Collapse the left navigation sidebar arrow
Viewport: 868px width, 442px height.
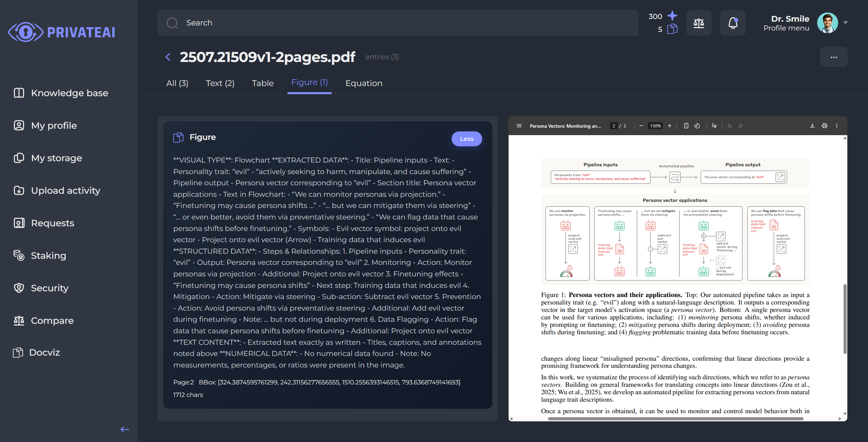tap(124, 429)
